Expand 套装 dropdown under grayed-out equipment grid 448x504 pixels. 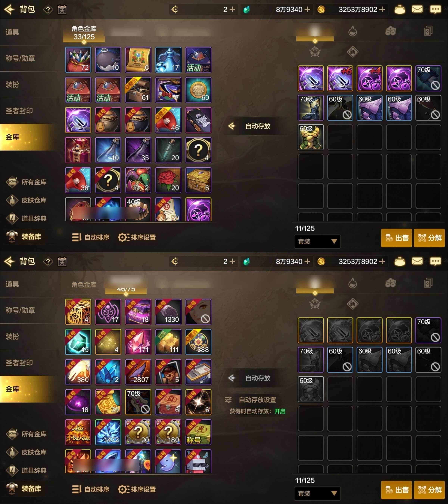[317, 493]
